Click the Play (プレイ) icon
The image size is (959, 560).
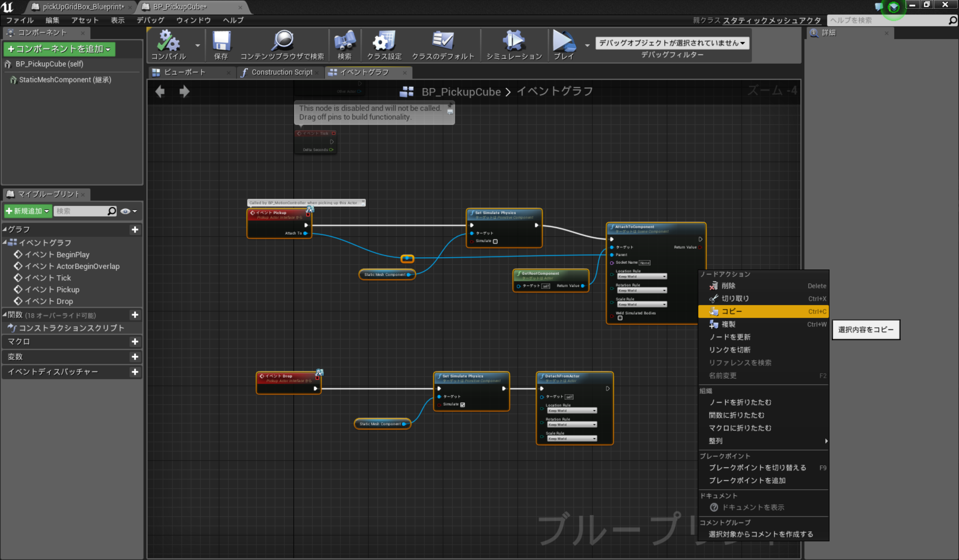click(564, 41)
